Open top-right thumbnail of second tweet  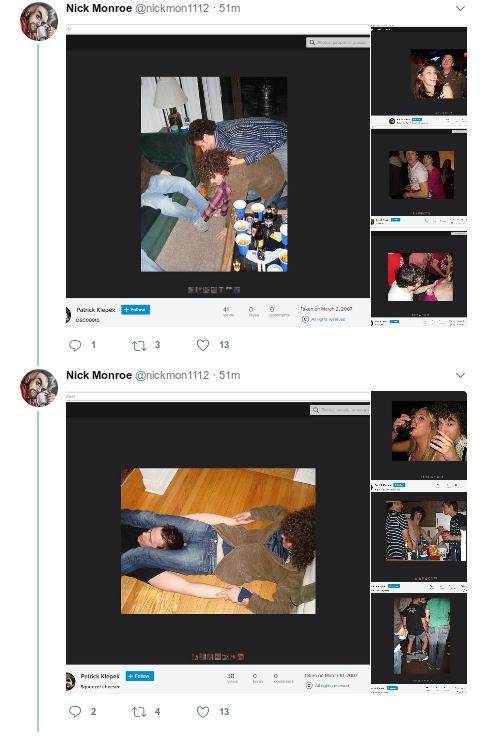419,441
